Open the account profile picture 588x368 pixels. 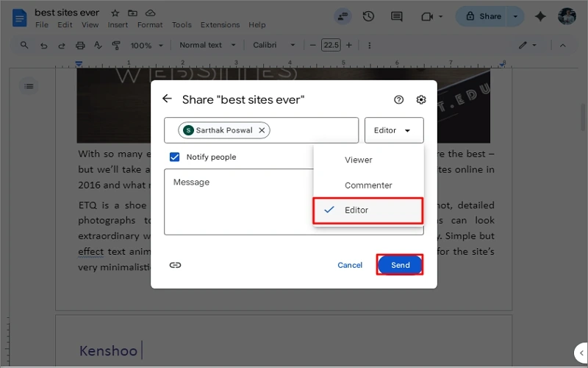(567, 16)
